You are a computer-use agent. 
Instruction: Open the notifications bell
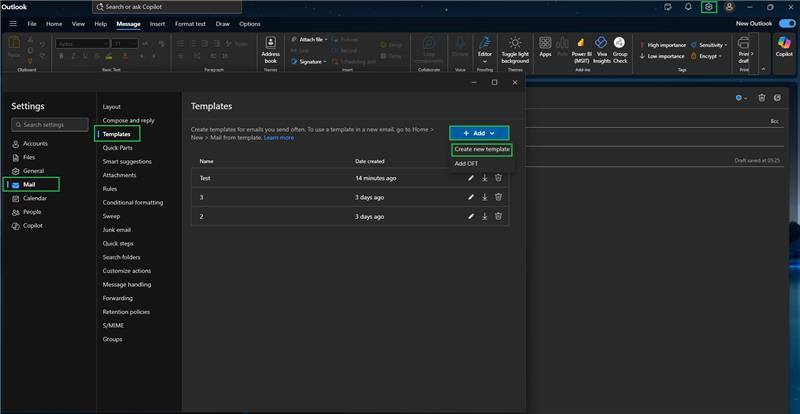click(x=688, y=7)
